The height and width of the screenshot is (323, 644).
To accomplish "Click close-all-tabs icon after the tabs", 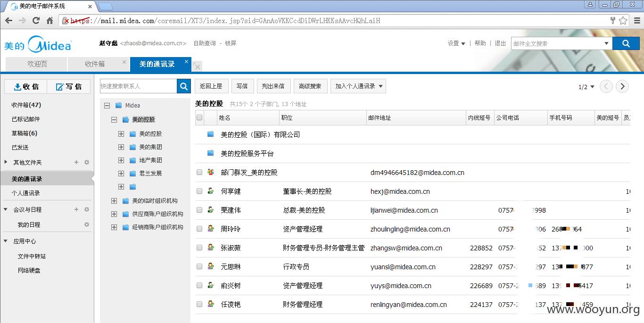I will pyautogui.click(x=198, y=66).
